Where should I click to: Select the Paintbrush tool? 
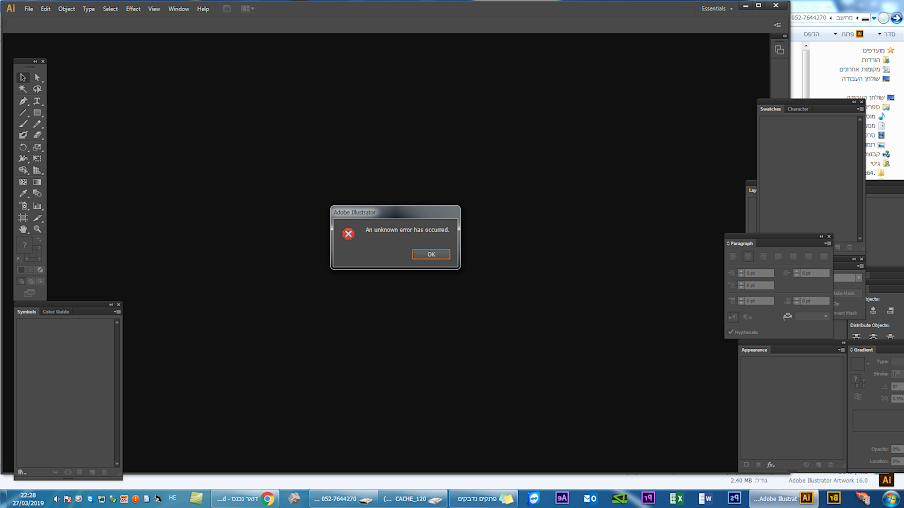pyautogui.click(x=23, y=124)
